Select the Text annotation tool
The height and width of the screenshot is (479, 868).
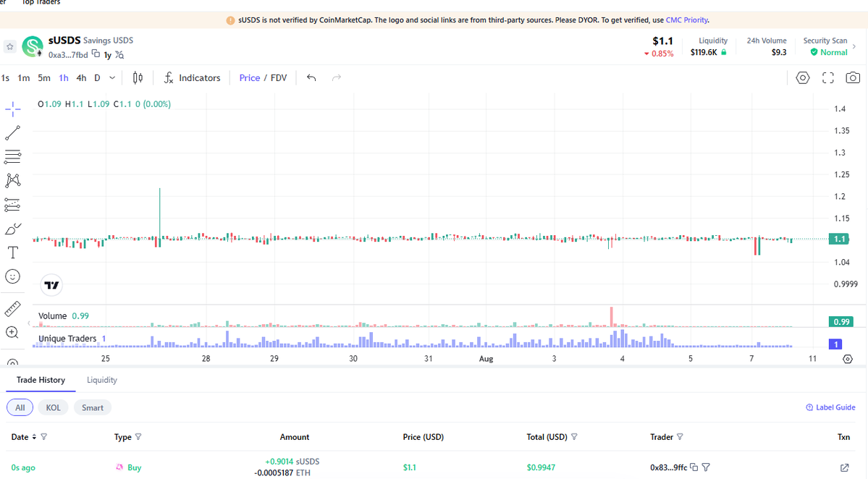click(x=13, y=253)
